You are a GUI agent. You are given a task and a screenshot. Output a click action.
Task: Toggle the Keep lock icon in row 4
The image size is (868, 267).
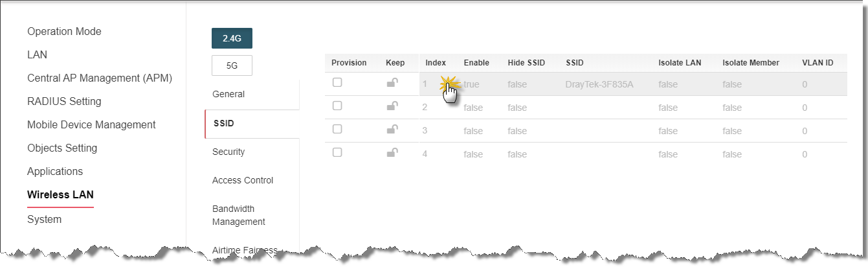point(392,153)
